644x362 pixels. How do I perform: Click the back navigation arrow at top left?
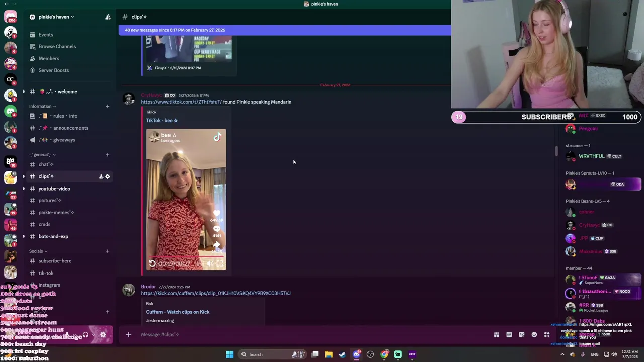point(7,4)
